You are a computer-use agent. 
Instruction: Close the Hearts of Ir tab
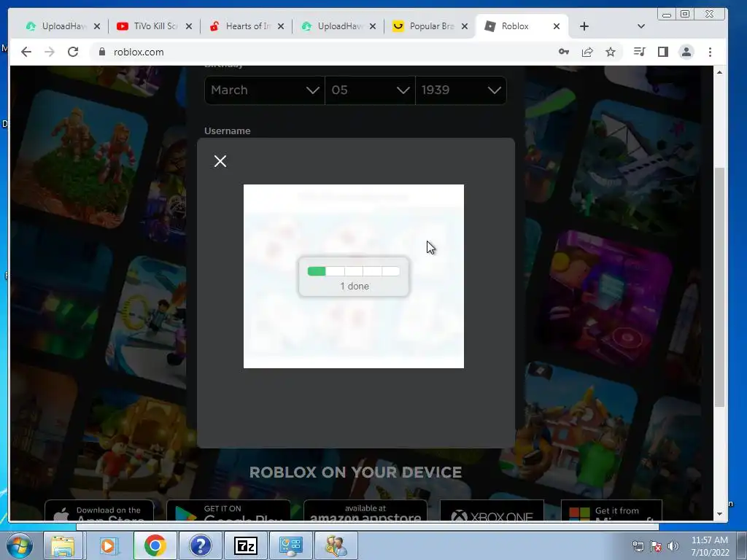click(281, 26)
